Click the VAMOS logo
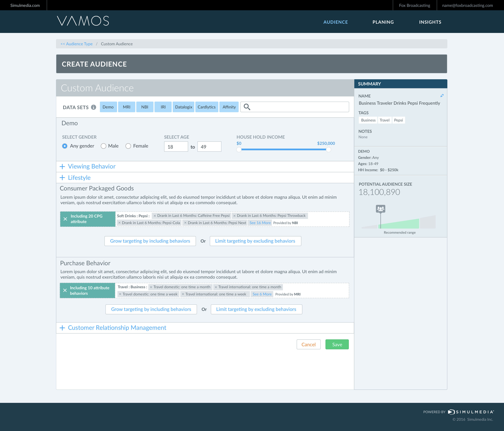The width and height of the screenshot is (504, 431). tap(83, 21)
